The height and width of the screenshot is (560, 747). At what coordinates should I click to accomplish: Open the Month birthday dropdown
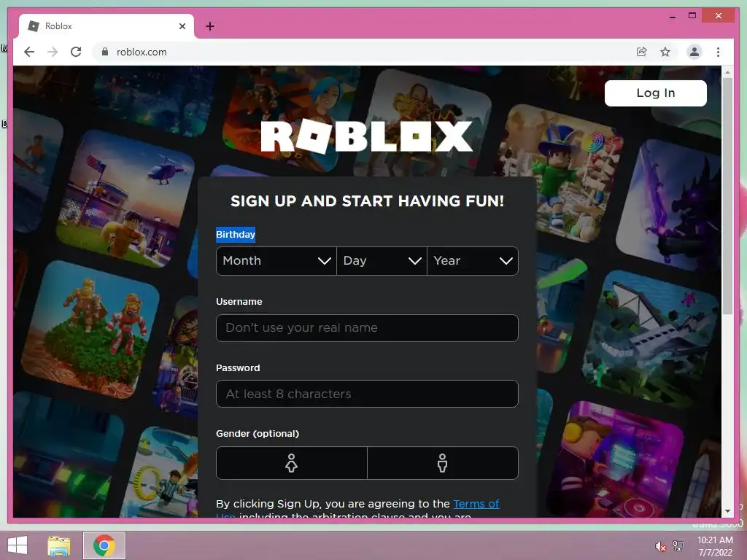276,261
